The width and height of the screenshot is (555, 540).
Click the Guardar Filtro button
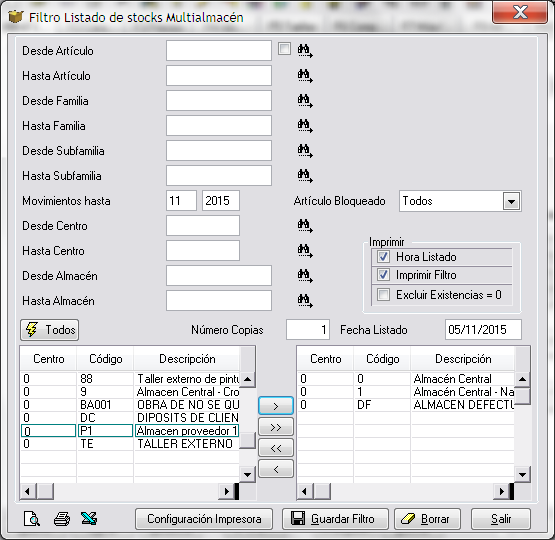tap(335, 519)
